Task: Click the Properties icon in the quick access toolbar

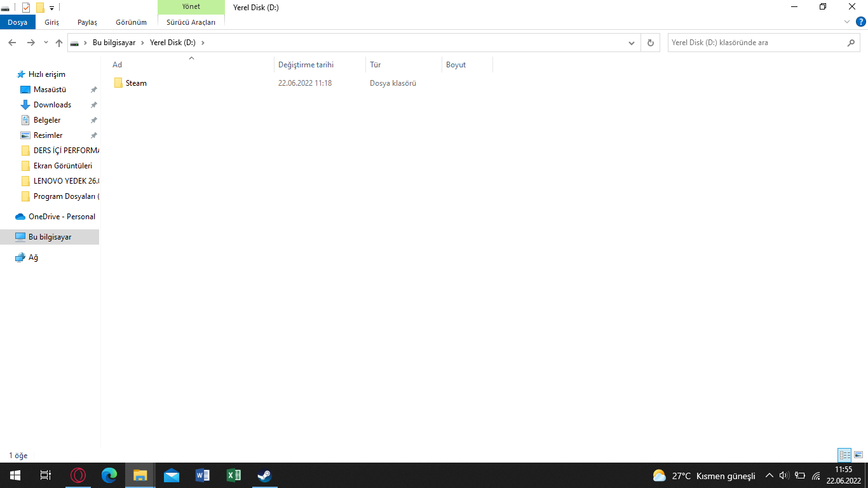Action: [26, 8]
